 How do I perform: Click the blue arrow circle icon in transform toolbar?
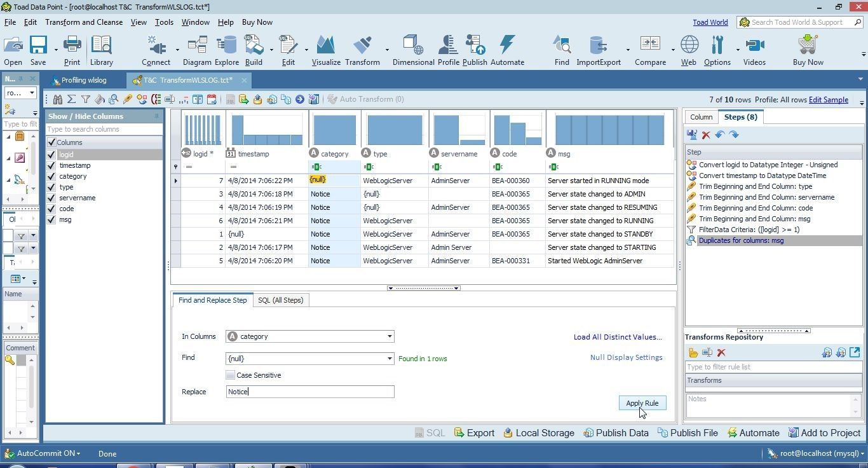(299, 99)
